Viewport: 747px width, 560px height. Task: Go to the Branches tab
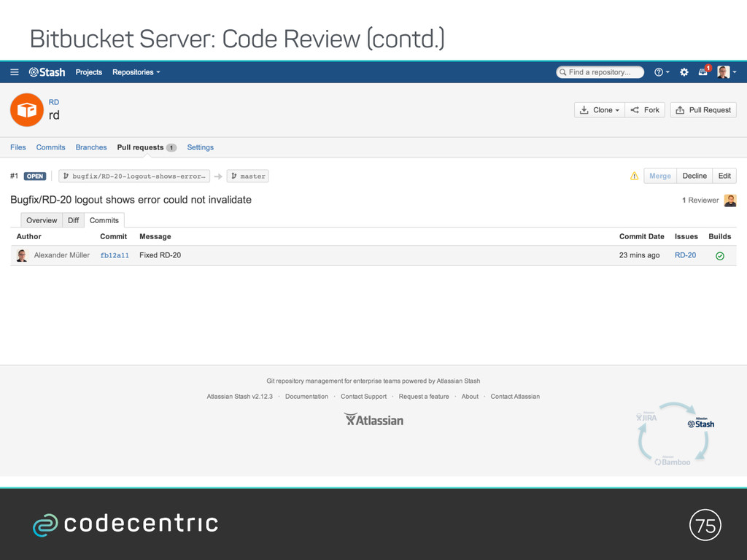point(91,147)
